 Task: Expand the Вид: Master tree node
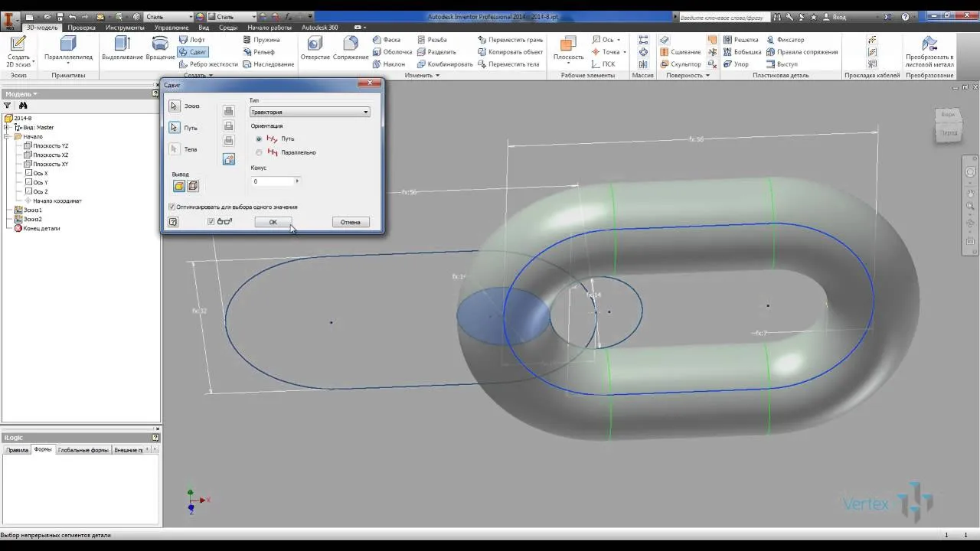[8, 127]
